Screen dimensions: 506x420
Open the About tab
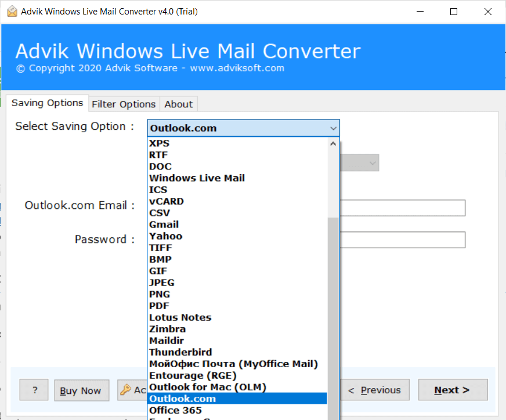[x=179, y=104]
